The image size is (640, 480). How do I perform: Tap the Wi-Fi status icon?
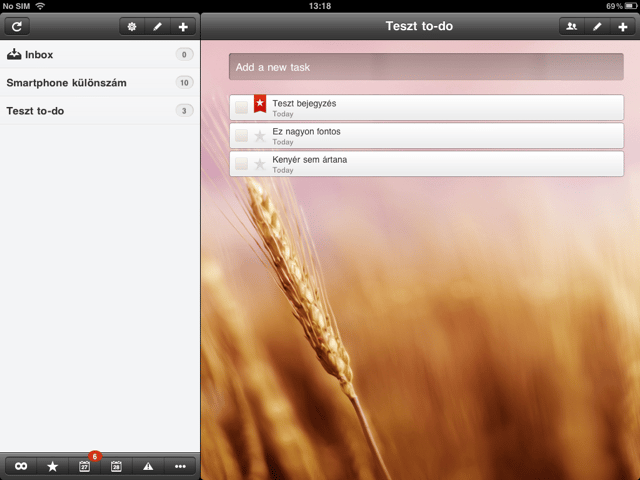40,6
